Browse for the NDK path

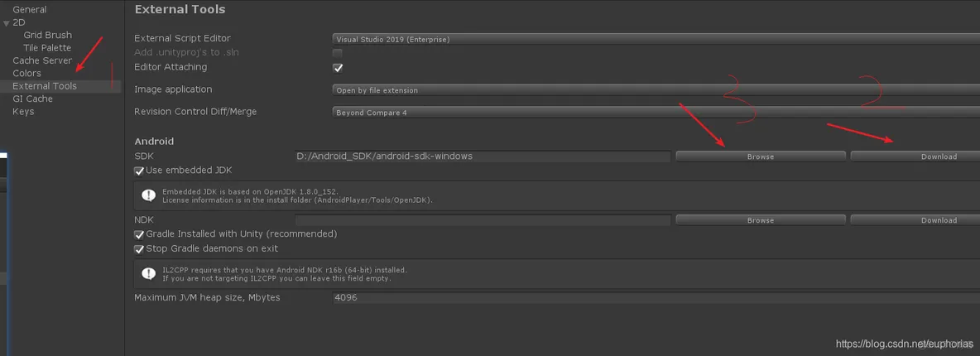(760, 220)
